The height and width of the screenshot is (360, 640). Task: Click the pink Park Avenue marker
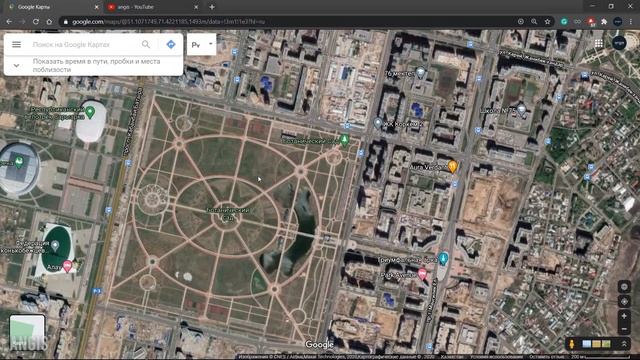[x=422, y=273]
